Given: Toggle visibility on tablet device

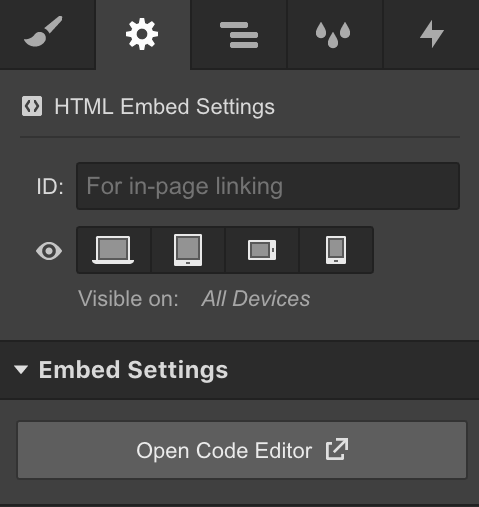Looking at the screenshot, I should (x=188, y=250).
